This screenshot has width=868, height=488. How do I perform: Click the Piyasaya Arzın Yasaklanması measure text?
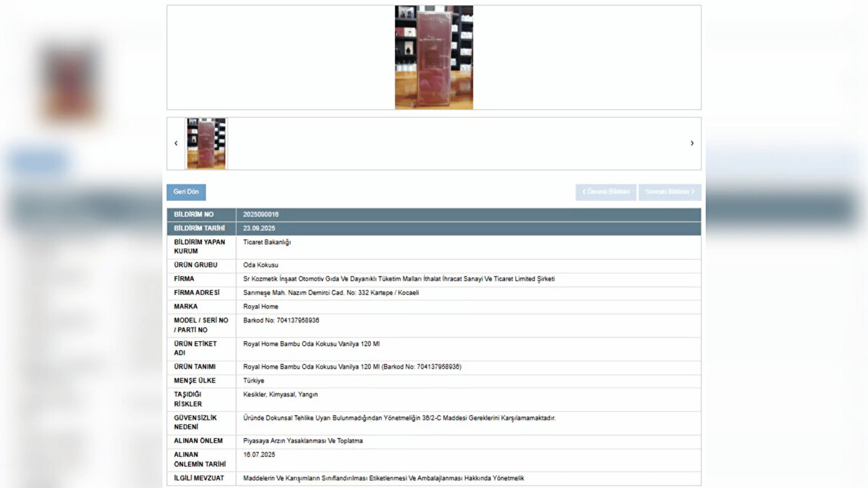coord(303,441)
